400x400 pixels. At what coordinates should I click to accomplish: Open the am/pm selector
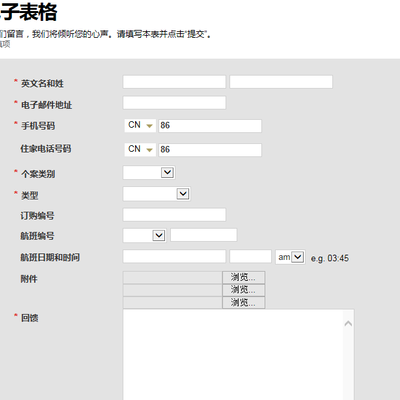click(x=290, y=257)
